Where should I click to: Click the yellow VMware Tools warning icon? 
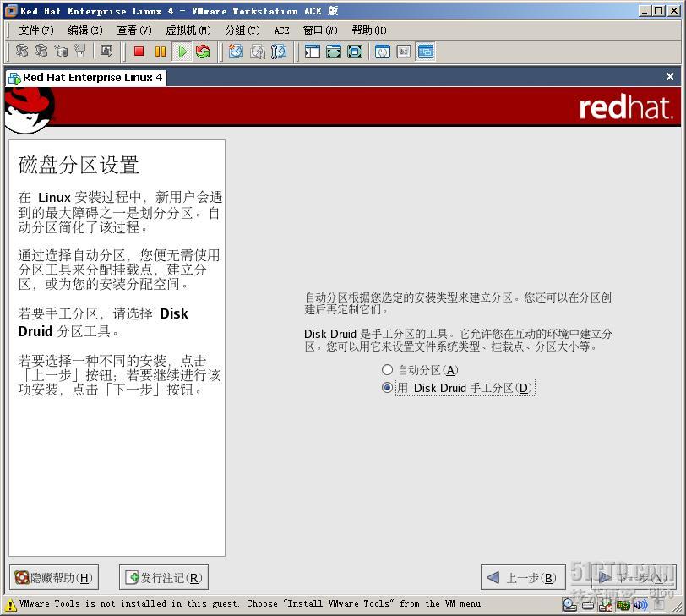point(10,606)
